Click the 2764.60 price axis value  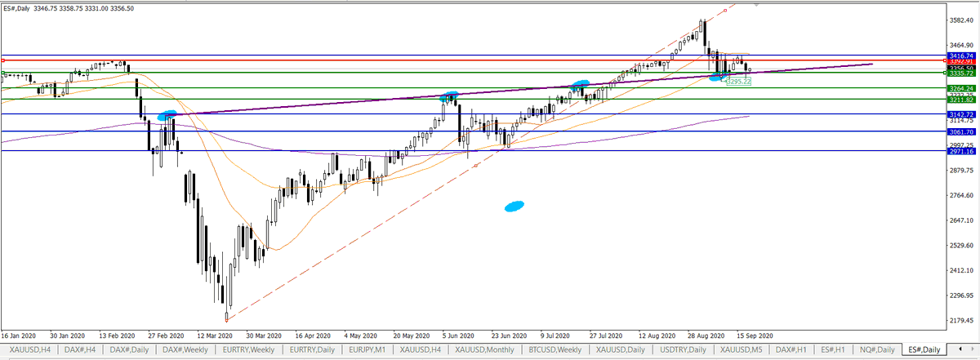(960, 196)
